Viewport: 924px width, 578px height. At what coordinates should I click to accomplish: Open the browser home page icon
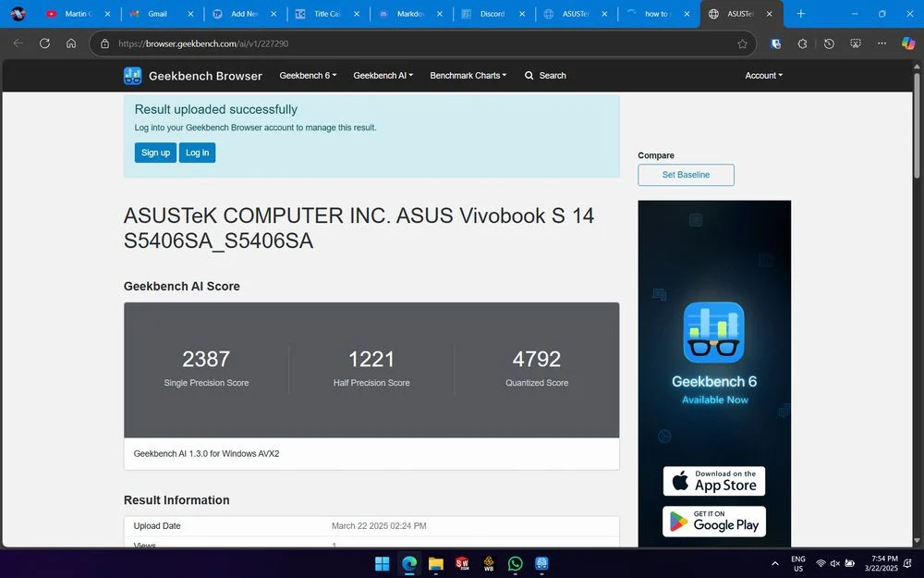[x=71, y=43]
